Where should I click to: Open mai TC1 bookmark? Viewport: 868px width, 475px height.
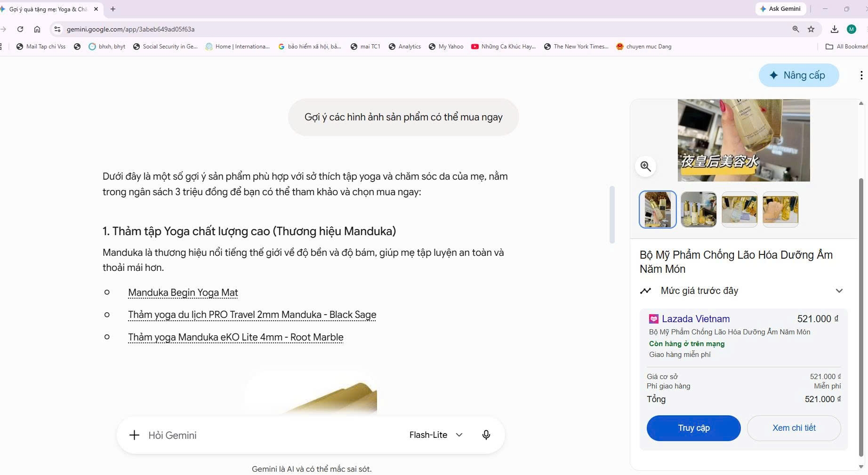point(365,47)
